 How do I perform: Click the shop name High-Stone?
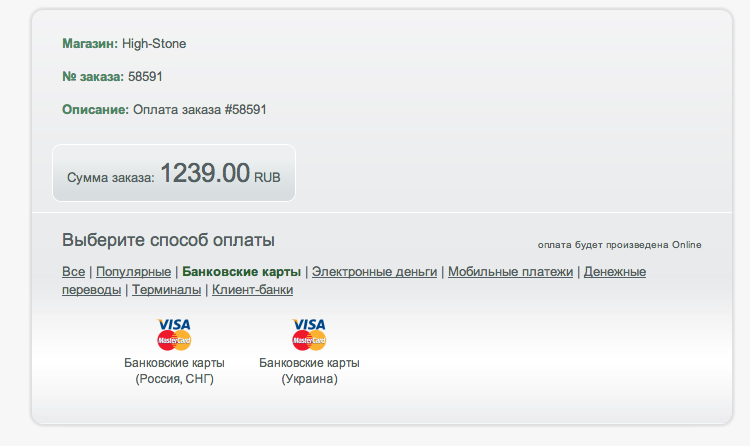(154, 44)
